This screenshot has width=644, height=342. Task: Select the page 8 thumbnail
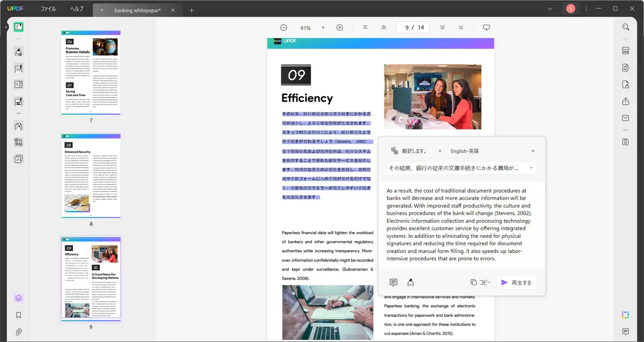point(91,176)
